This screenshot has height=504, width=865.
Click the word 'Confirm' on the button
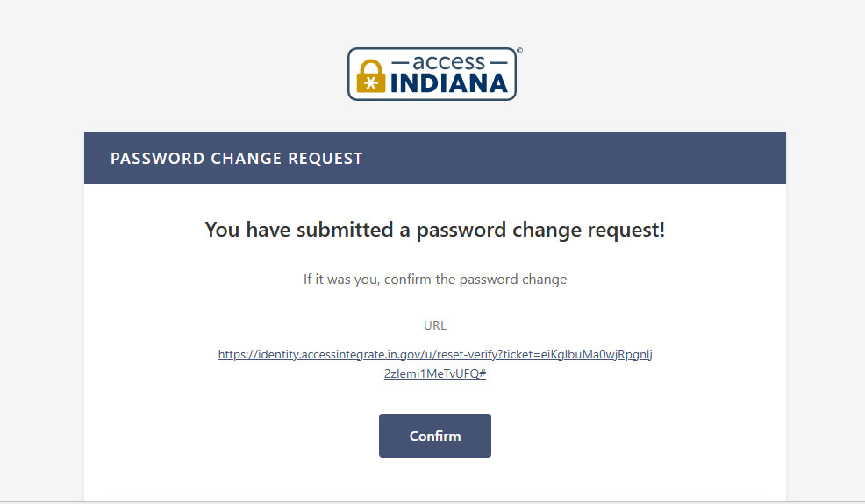click(435, 436)
